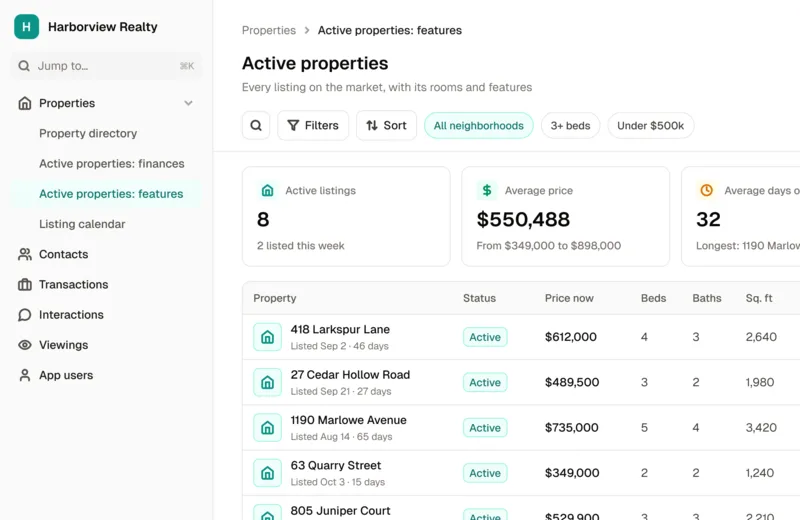Click the breadcrumb chevron separator
The width and height of the screenshot is (800, 520).
307,30
